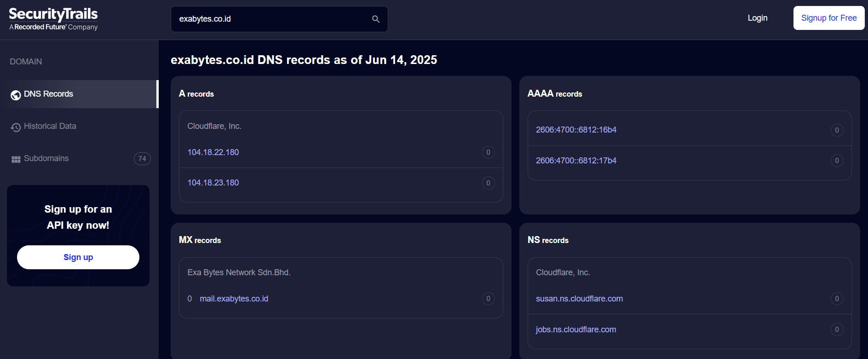Open the Subdomains section
The width and height of the screenshot is (868, 359).
click(79, 158)
